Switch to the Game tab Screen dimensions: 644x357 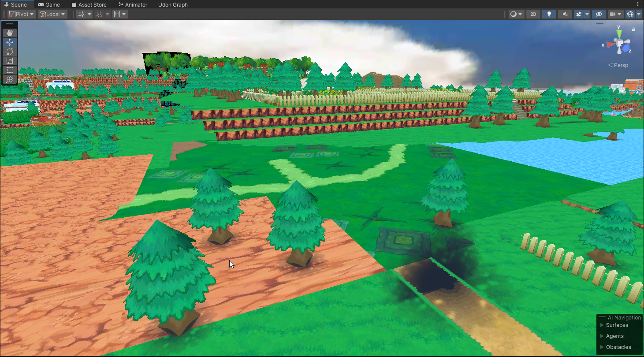(49, 5)
